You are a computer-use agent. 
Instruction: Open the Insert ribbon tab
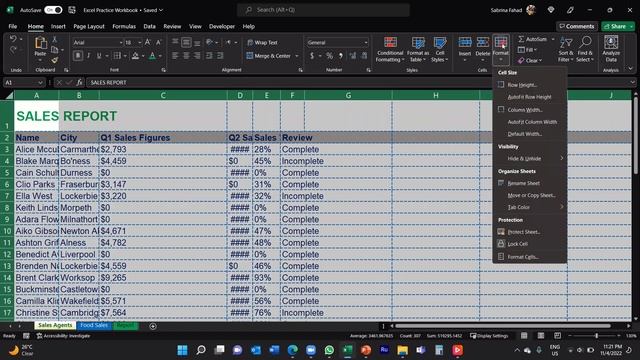point(58,26)
